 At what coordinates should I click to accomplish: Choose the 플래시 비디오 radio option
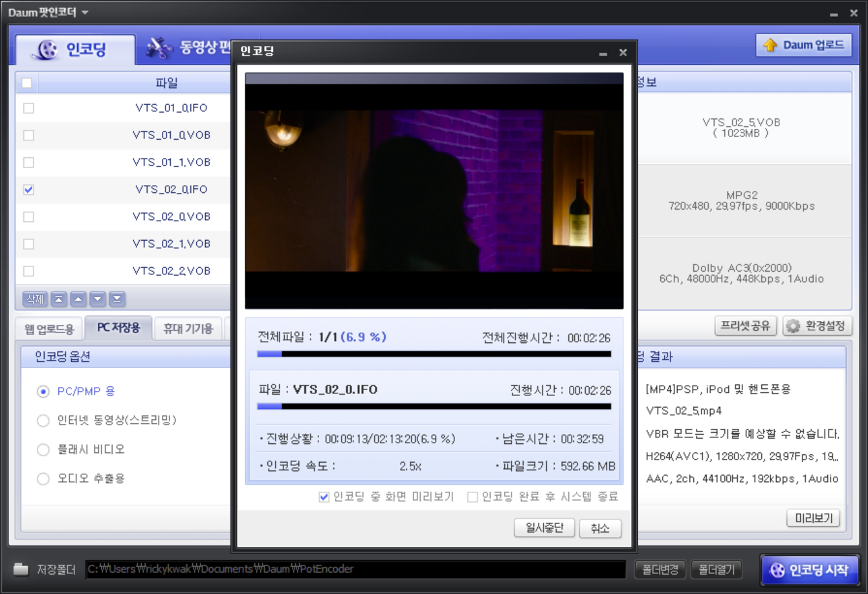coord(43,450)
